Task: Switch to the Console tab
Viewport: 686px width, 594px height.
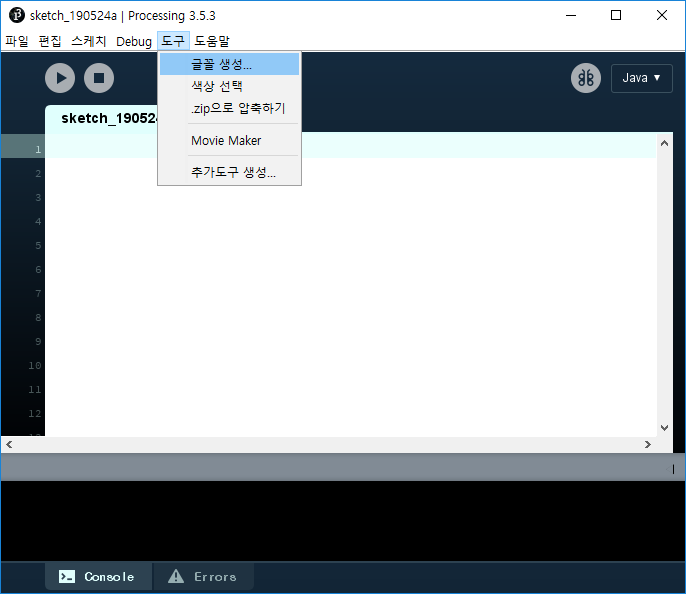Action: point(98,577)
